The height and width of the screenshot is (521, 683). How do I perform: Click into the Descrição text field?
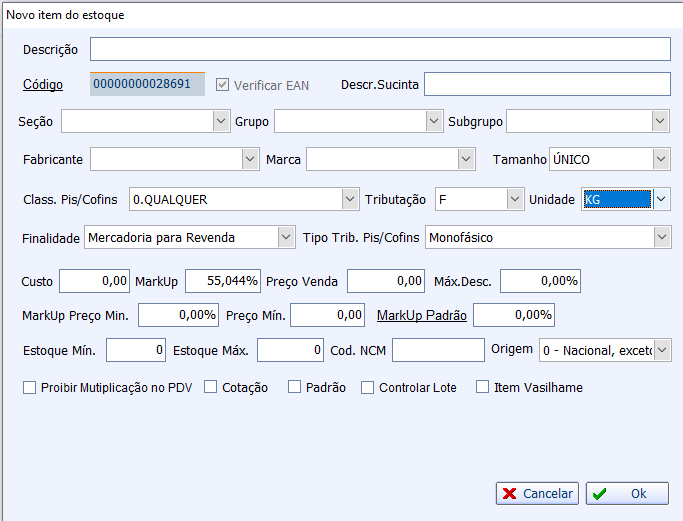click(x=380, y=49)
